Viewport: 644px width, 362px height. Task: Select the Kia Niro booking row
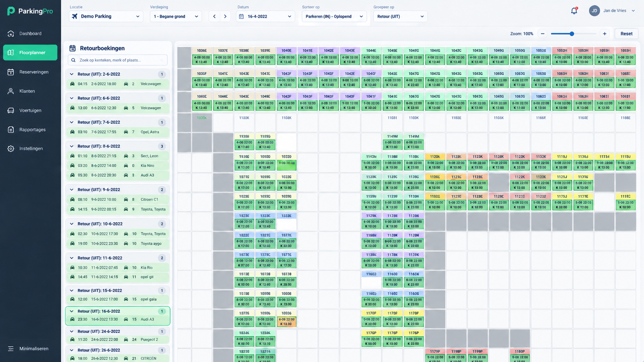coord(118,166)
